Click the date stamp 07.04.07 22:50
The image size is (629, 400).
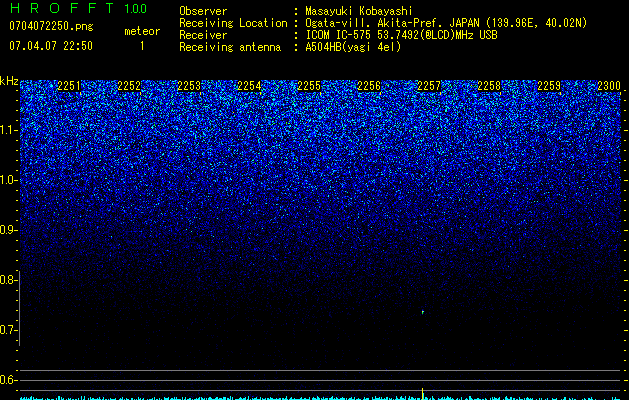pyautogui.click(x=51, y=46)
